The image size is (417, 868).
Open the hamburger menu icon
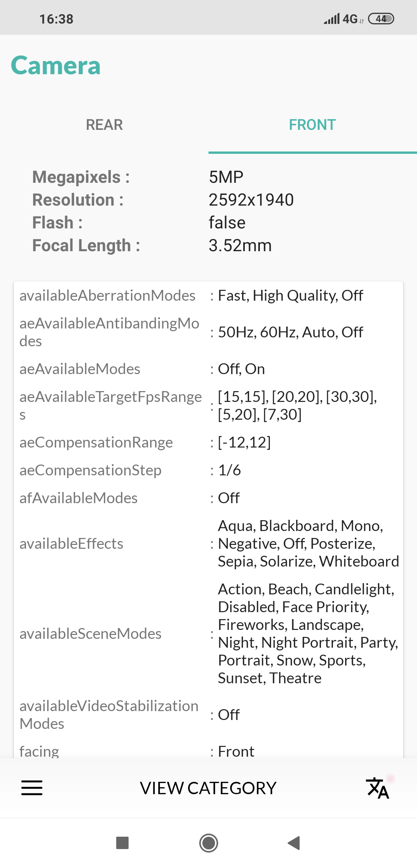point(32,788)
